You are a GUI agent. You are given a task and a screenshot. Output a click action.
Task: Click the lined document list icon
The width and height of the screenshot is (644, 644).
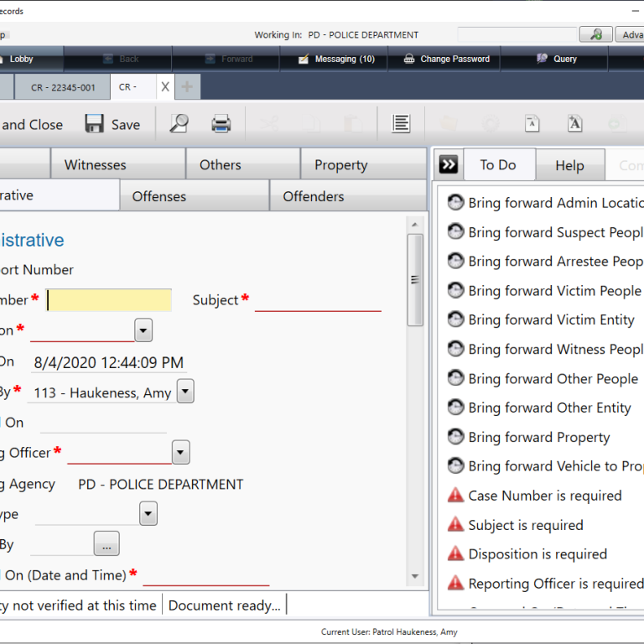point(401,123)
